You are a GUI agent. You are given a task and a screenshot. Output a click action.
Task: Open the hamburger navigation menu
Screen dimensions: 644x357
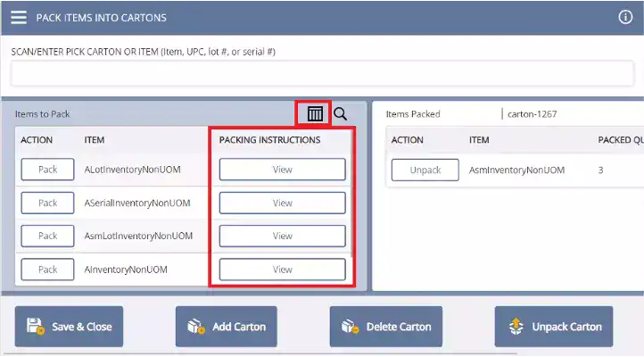coord(18,18)
